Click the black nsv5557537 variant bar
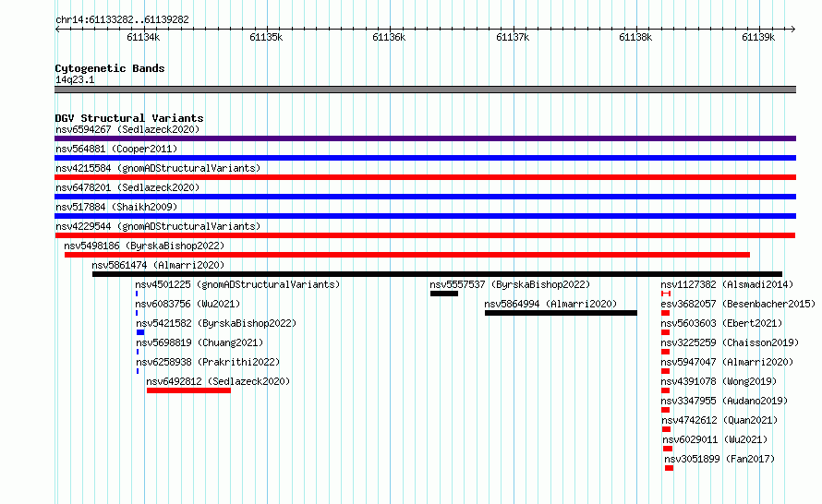The height and width of the screenshot is (504, 822). (444, 294)
